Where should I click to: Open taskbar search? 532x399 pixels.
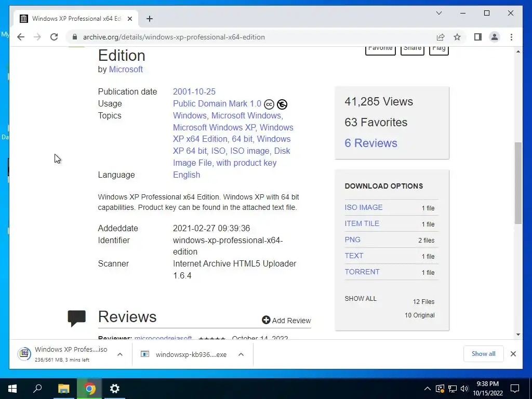(37, 389)
